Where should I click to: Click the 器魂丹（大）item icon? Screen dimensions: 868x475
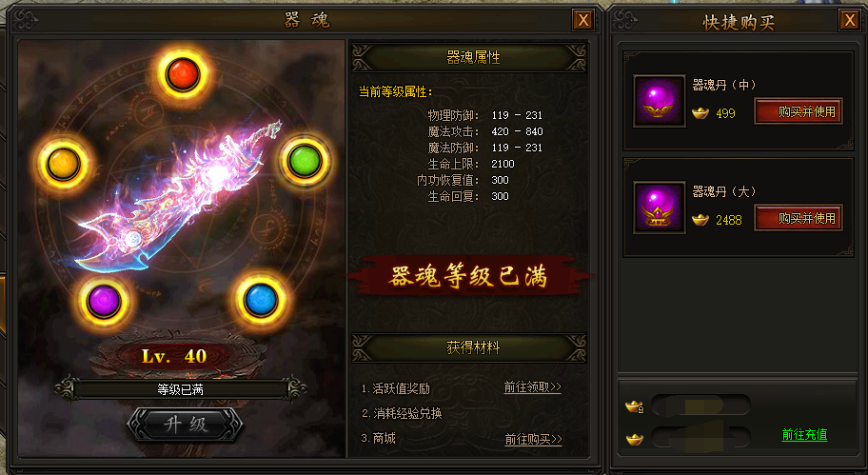(660, 208)
